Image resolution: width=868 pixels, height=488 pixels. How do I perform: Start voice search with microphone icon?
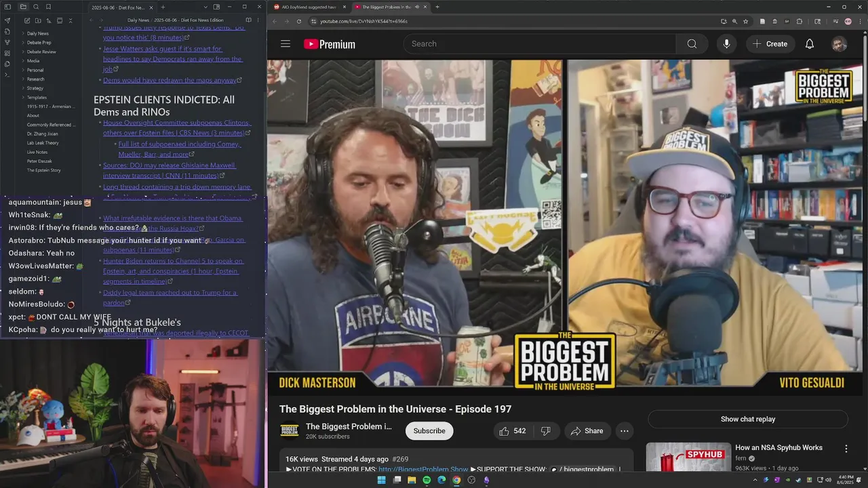click(x=726, y=44)
